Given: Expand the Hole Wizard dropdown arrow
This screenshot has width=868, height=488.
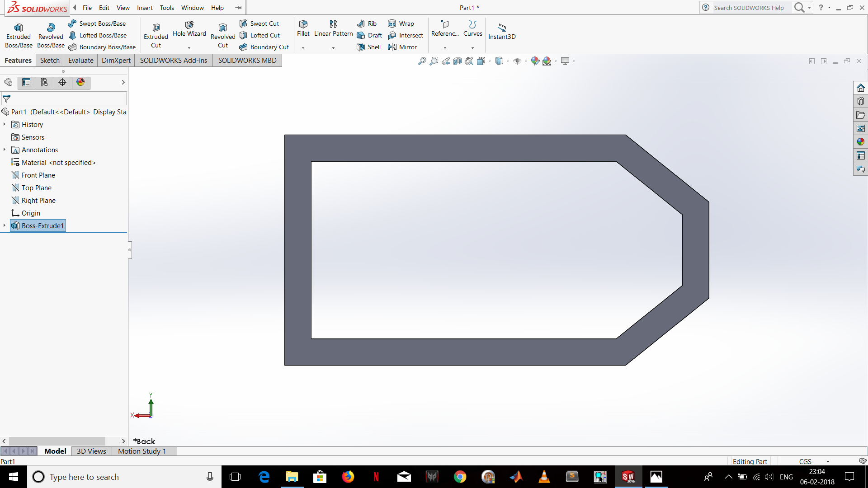Looking at the screenshot, I should click(x=189, y=48).
